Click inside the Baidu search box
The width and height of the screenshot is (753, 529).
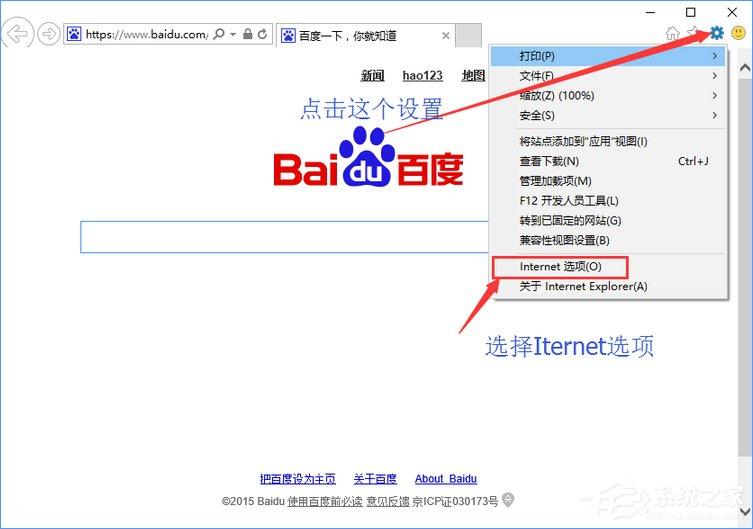click(x=285, y=237)
